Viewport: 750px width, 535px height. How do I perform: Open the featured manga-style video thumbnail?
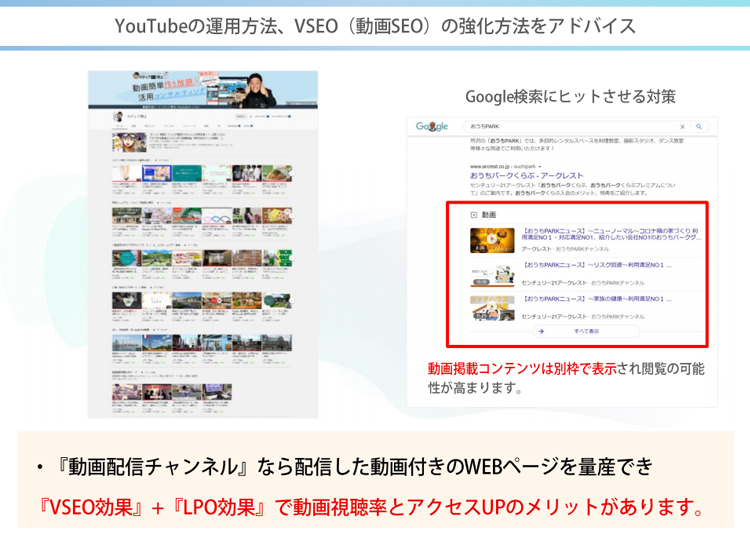point(129,142)
